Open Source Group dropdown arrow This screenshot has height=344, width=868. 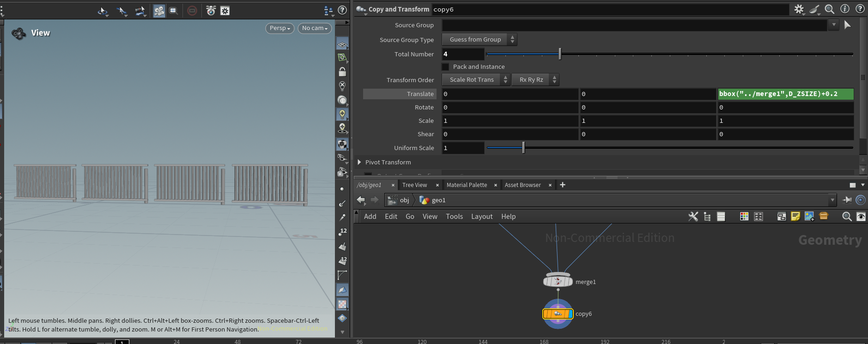pos(833,25)
